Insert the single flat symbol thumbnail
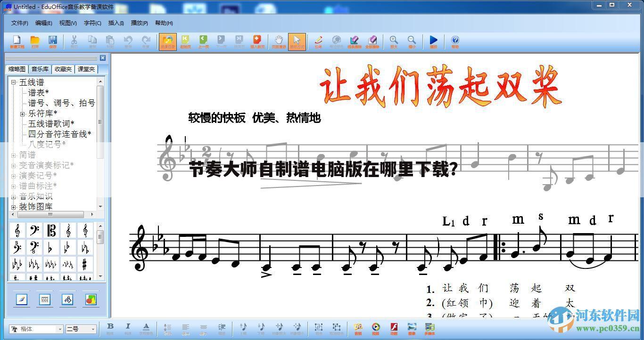The height and width of the screenshot is (340, 644). (x=51, y=248)
